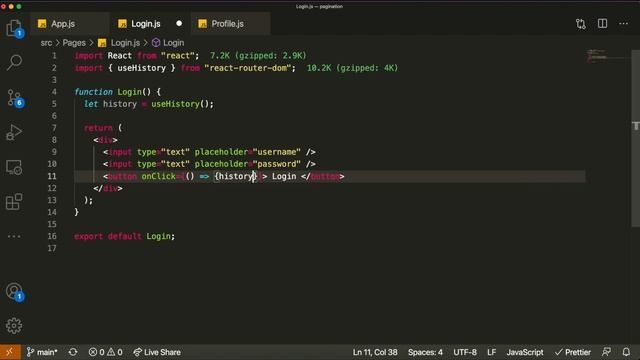Click the "7.2K (gzipped: 2.9K)" import cost
Image resolution: width=640 pixels, height=360 pixels.
click(x=258, y=56)
